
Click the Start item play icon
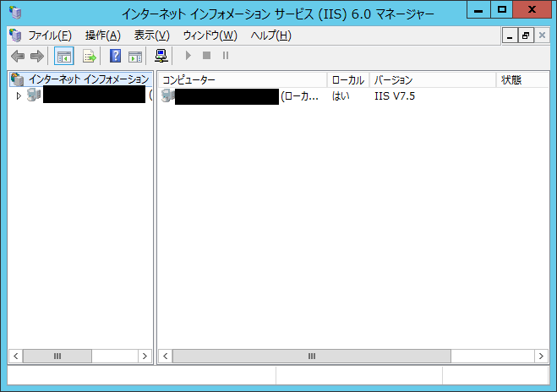(x=188, y=56)
